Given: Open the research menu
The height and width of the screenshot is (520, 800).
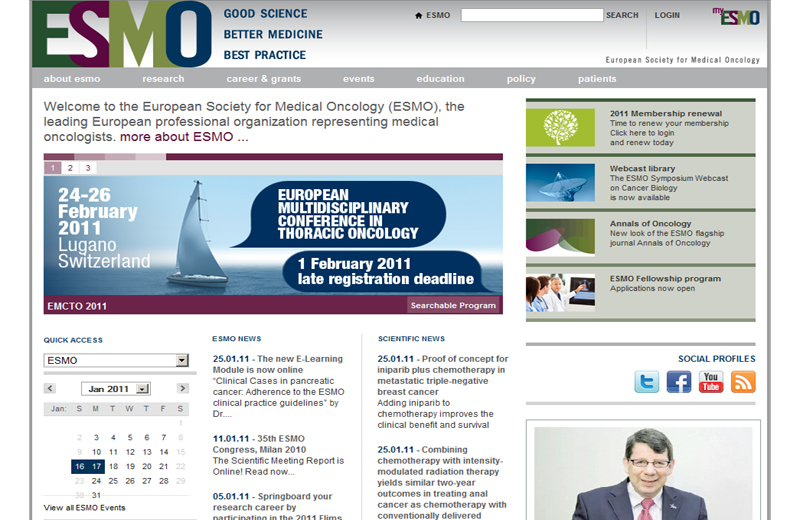Looking at the screenshot, I should pos(163,79).
